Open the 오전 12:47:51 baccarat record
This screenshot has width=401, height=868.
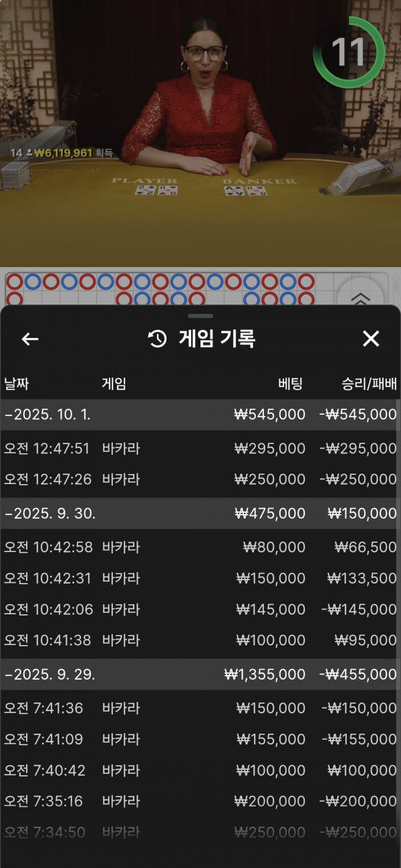click(x=200, y=449)
